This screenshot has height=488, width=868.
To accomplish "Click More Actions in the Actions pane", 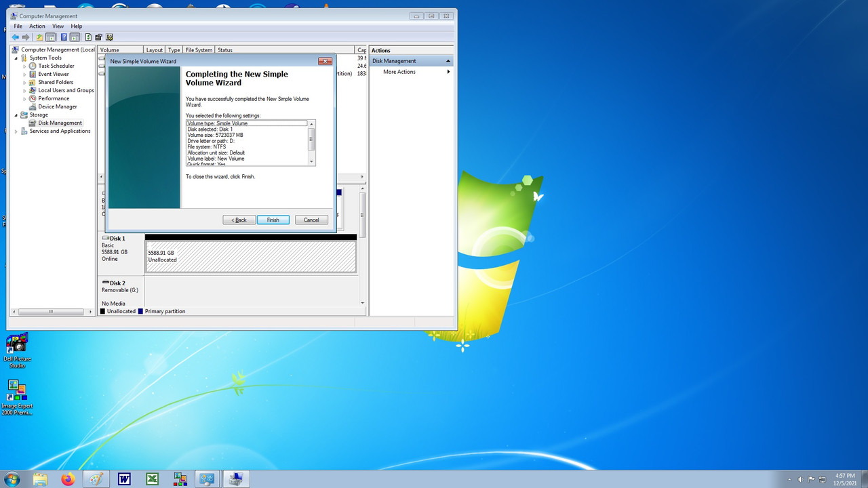I will pyautogui.click(x=399, y=72).
